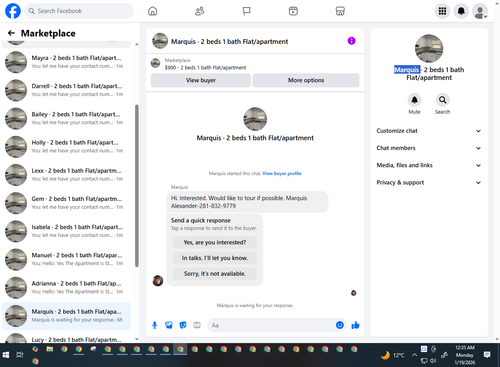Click the sender avatar beside quick responses

pyautogui.click(x=158, y=281)
